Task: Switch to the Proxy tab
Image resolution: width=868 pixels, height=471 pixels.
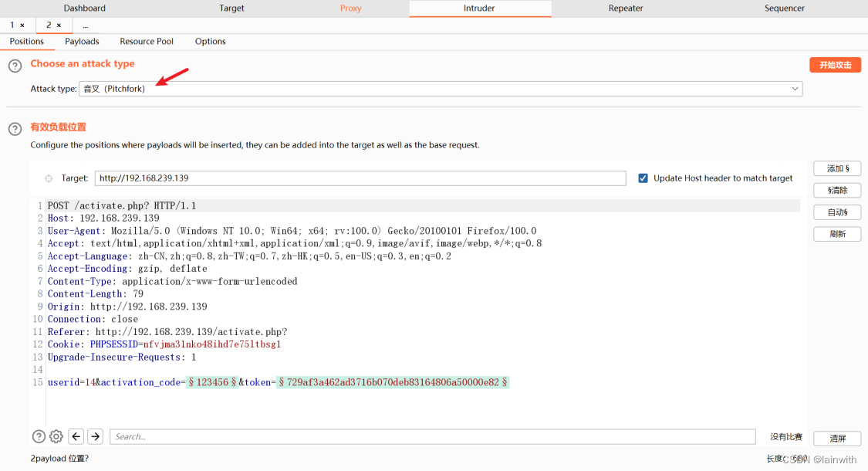Action: click(350, 8)
